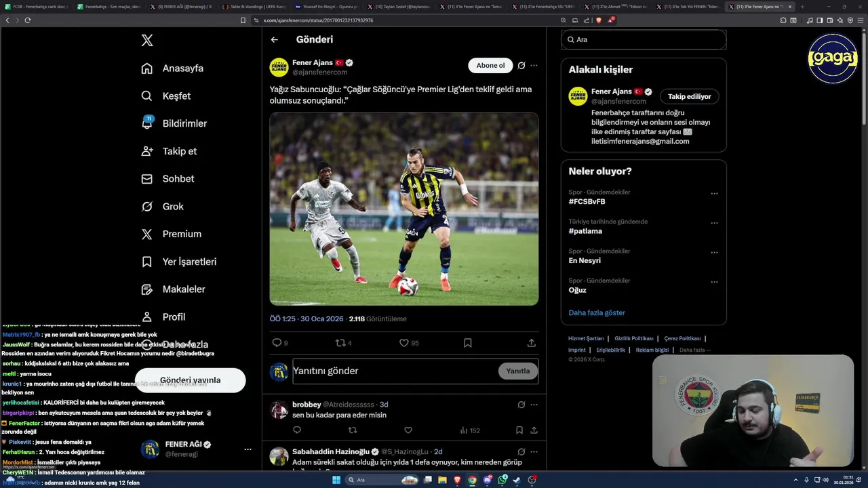Click the Yanıtla reply button
The width and height of the screenshot is (868, 488).
[x=518, y=371]
